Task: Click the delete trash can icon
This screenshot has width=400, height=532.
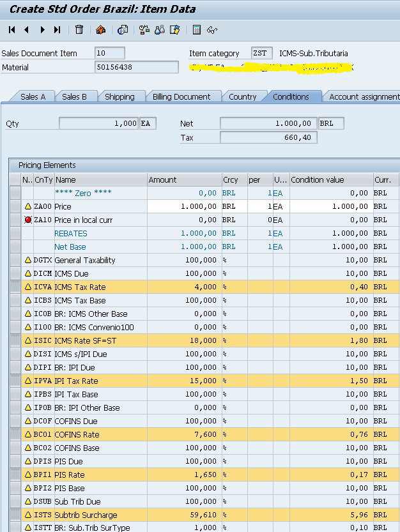Action: pos(79,29)
